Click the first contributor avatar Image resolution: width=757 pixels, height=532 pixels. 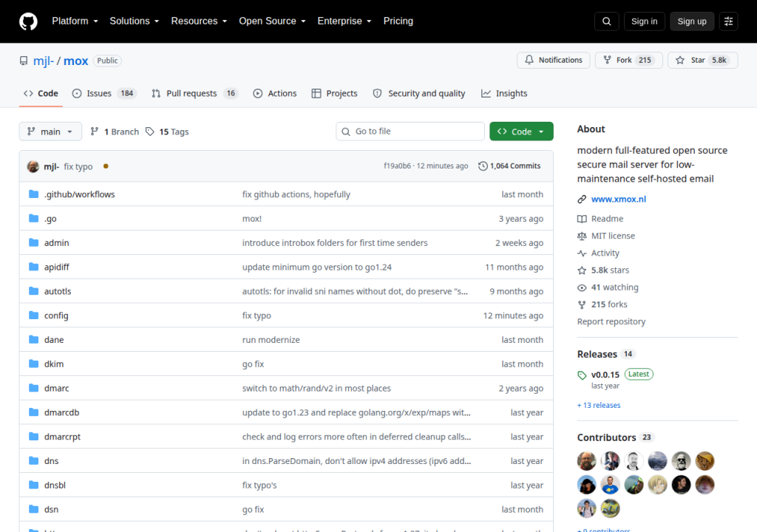[x=586, y=461]
